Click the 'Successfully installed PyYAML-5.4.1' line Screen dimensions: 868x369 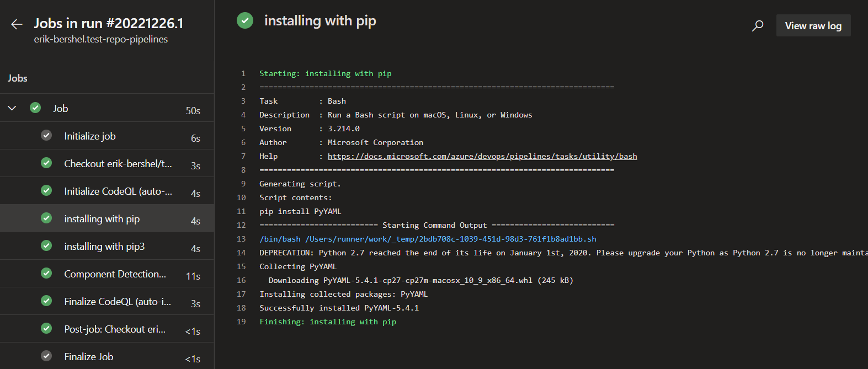pos(339,308)
